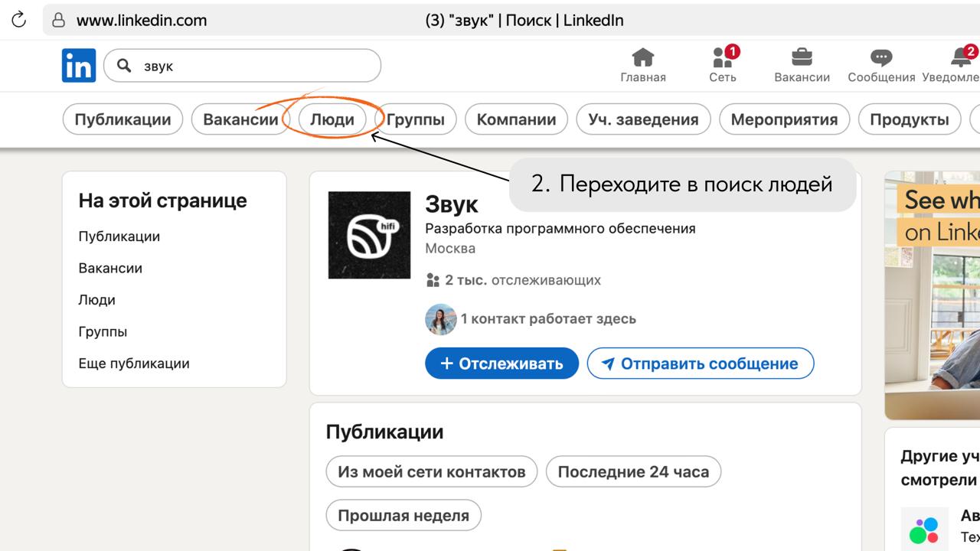Click the '2 тыс. отслеживающих' text
The height and width of the screenshot is (551, 980).
[523, 280]
